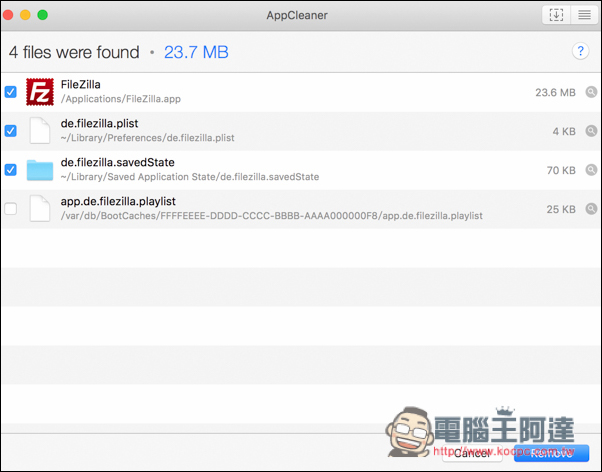This screenshot has height=472, width=602.
Task: Click the FileZilla red app icon
Action: [40, 92]
